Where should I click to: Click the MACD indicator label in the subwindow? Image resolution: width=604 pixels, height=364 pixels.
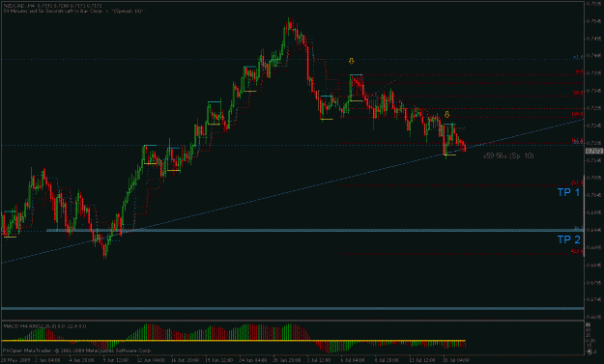(x=44, y=326)
